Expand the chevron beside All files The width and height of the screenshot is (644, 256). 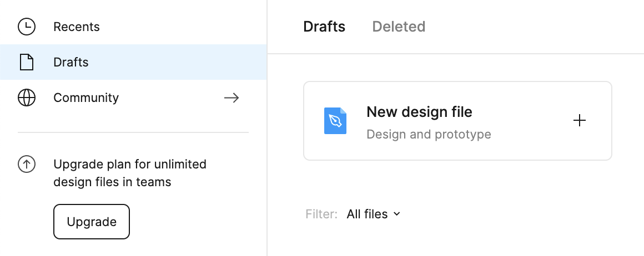(x=396, y=214)
